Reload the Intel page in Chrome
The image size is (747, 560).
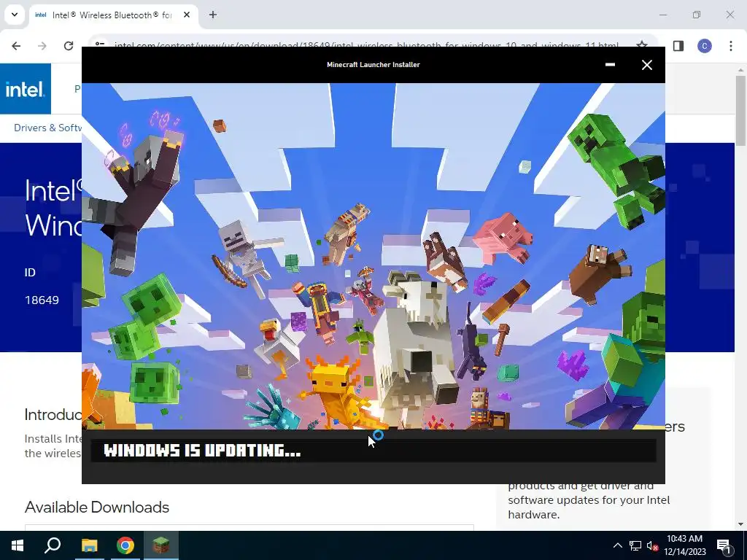pos(69,46)
